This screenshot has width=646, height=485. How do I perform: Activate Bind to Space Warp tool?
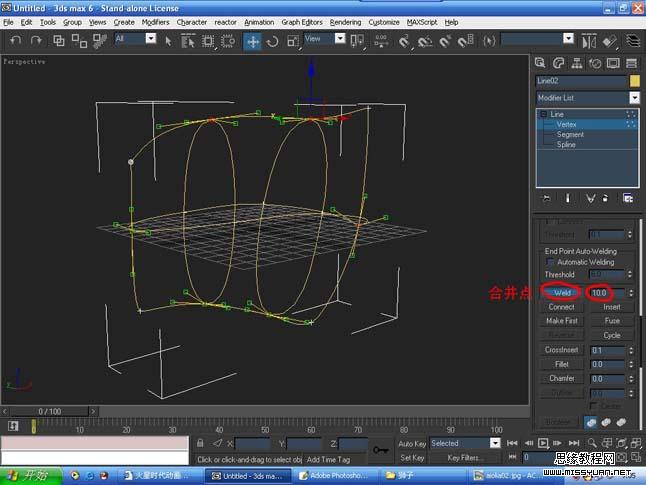(99, 40)
